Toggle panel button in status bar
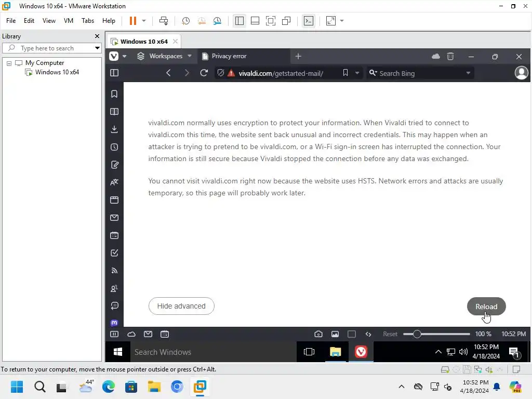532x399 pixels. pos(114,334)
